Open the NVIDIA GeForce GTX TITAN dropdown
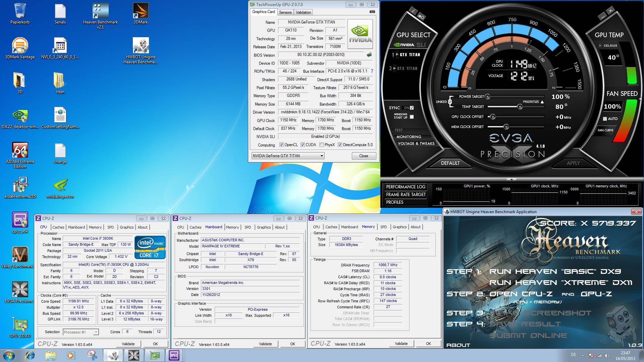The height and width of the screenshot is (362, 644). point(288,156)
